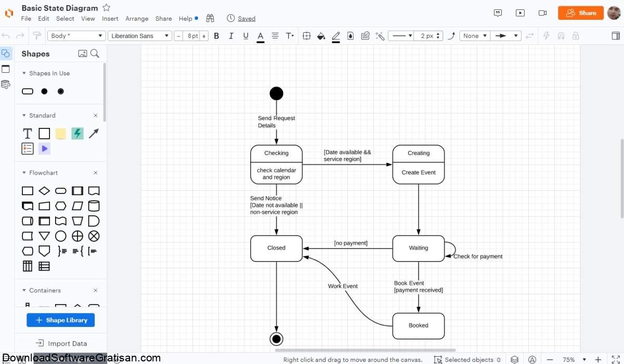Toggle italic formatting
Screen dimensions: 624x364
[231, 36]
